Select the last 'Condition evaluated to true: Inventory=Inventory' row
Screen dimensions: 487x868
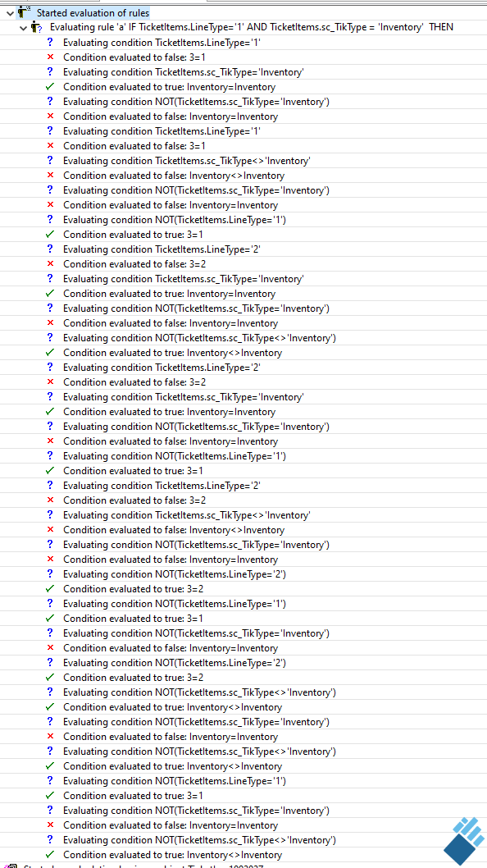click(170, 412)
